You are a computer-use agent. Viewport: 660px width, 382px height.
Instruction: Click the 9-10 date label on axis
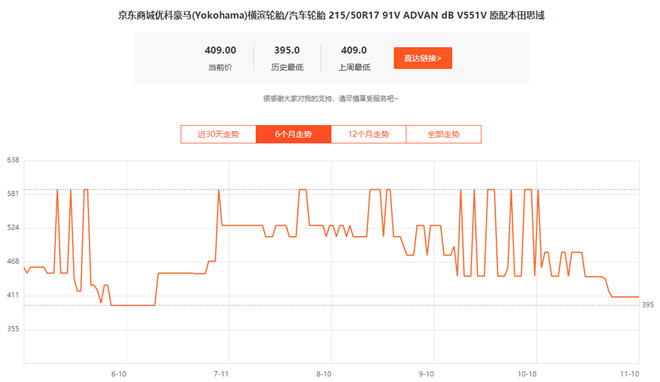426,374
